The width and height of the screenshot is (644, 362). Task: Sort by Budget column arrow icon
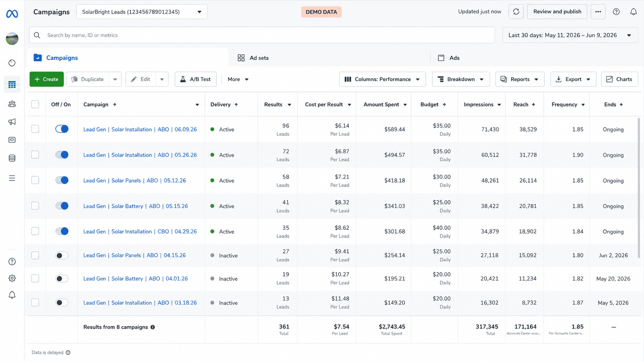(x=444, y=105)
